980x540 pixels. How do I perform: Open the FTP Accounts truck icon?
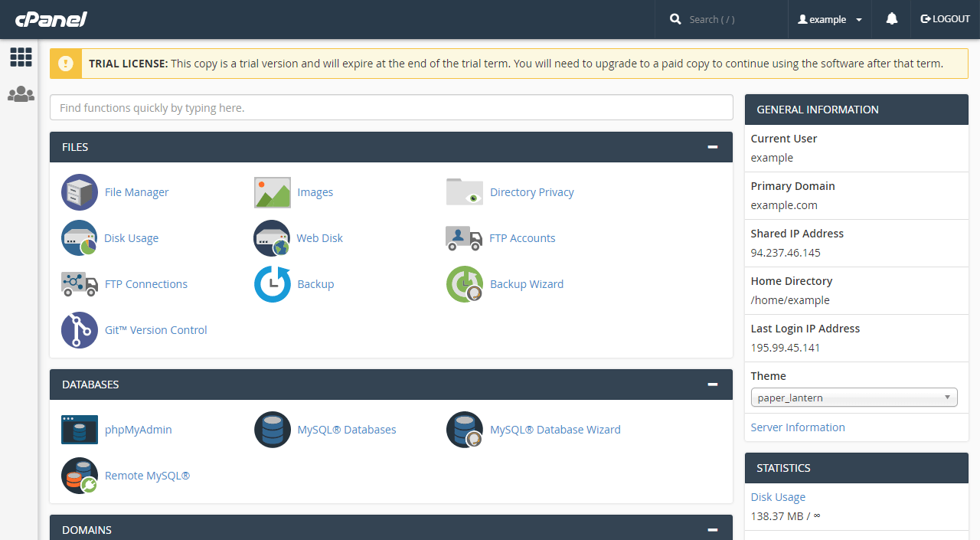coord(464,238)
